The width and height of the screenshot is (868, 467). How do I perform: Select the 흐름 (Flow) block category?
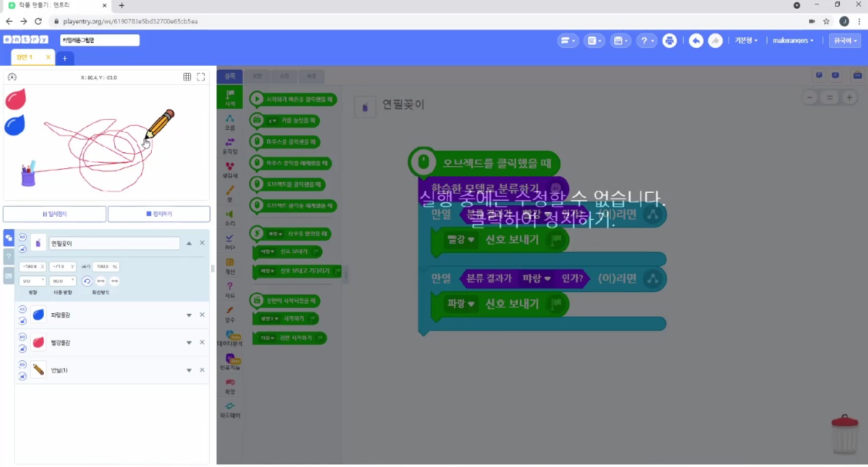point(230,122)
